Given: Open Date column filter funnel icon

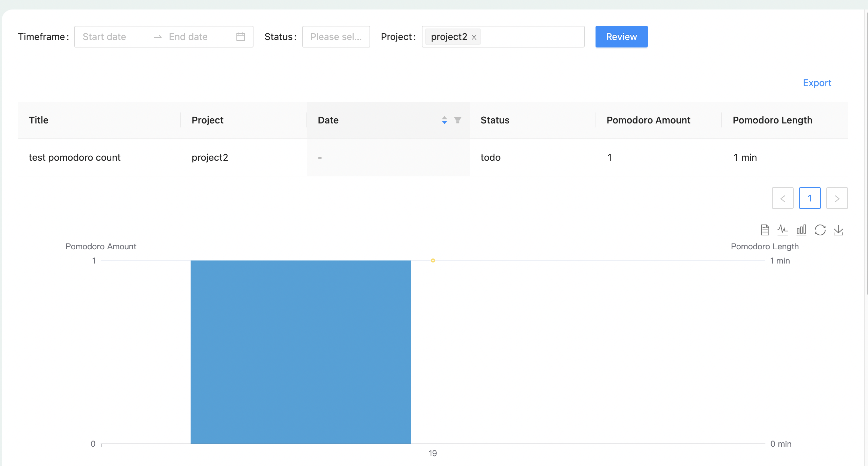Looking at the screenshot, I should [457, 120].
